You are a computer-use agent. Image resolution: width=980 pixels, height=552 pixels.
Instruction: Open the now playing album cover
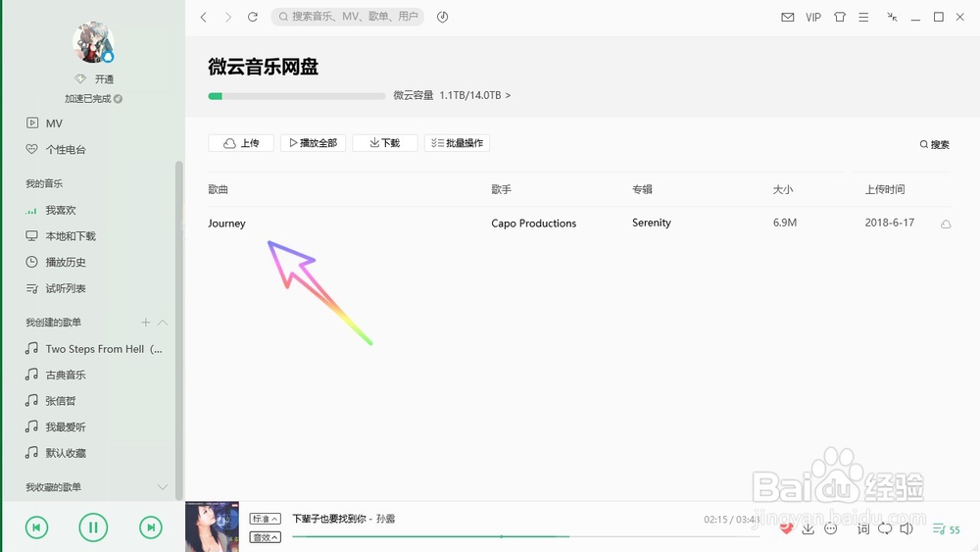coord(212,527)
